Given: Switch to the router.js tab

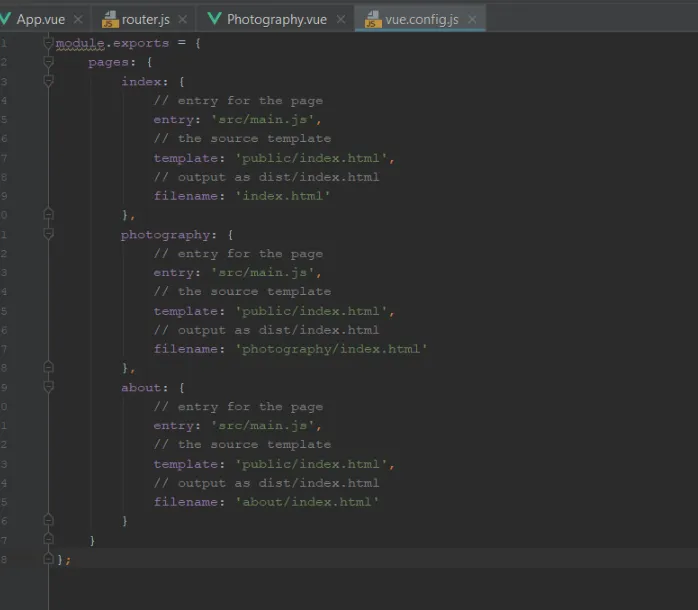Looking at the screenshot, I should click(x=146, y=19).
